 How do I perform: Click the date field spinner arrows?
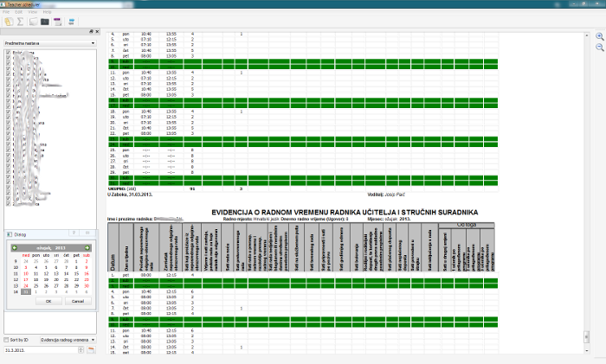[x=81, y=350]
